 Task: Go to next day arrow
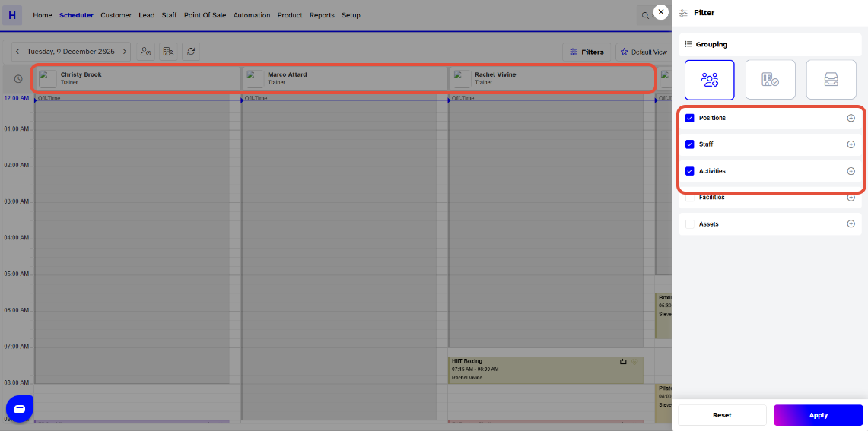(x=125, y=52)
